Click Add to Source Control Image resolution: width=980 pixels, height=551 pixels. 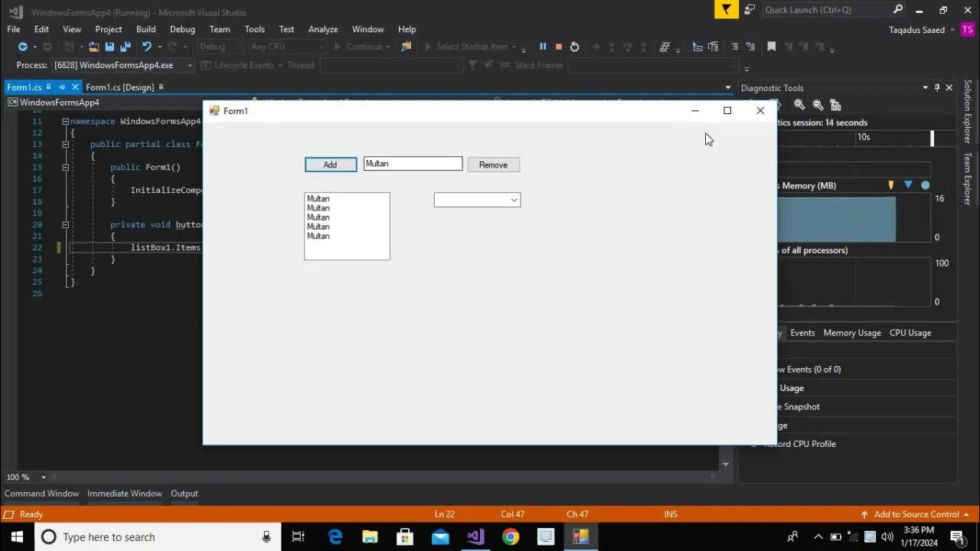(915, 514)
